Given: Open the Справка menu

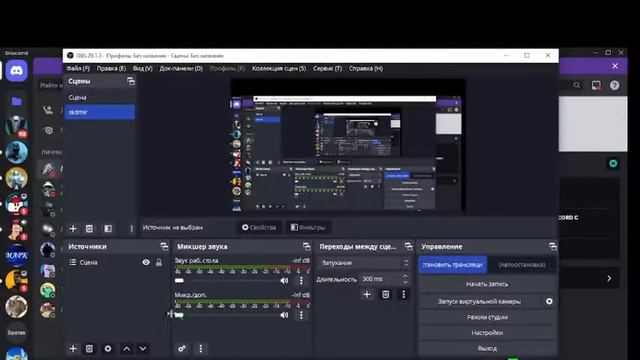Looking at the screenshot, I should 366,69.
